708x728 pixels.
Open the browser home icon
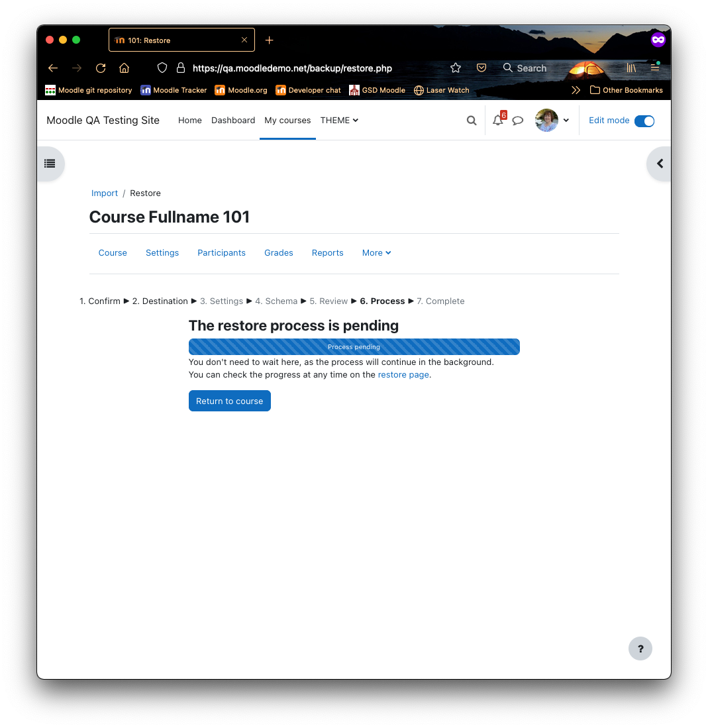point(124,68)
